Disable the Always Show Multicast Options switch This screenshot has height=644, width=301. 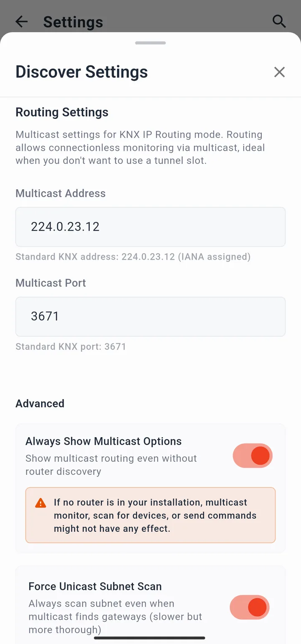(253, 456)
